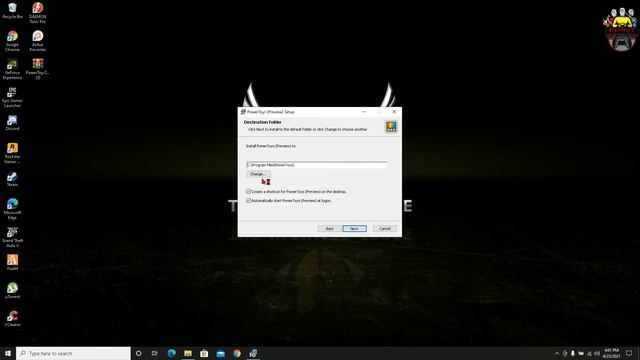Select Google Chrome desktop shortcut

coord(12,41)
